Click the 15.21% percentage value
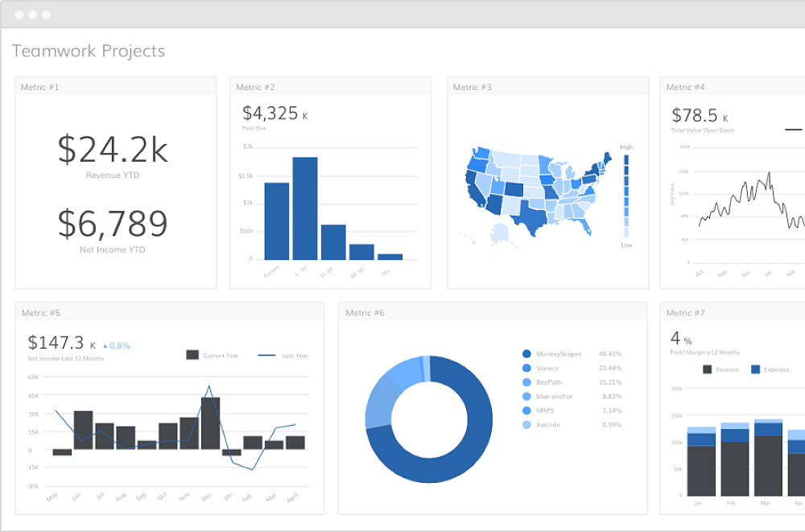The height and width of the screenshot is (532, 805). 610,382
